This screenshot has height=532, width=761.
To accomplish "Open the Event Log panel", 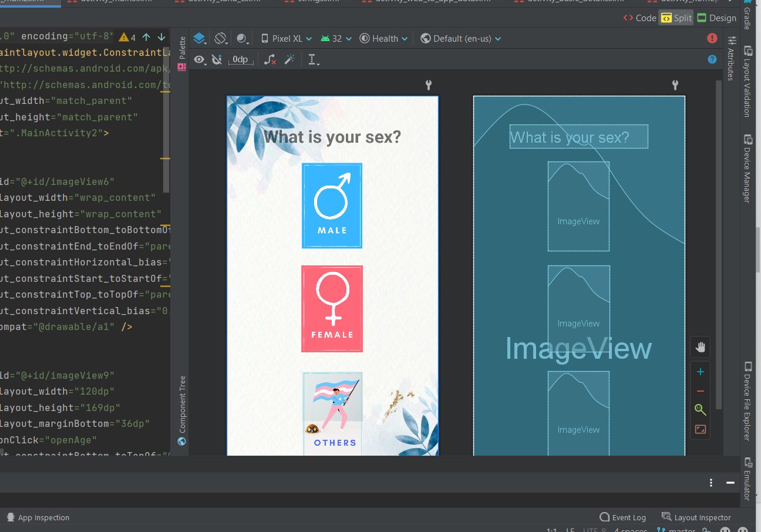I will pyautogui.click(x=628, y=517).
